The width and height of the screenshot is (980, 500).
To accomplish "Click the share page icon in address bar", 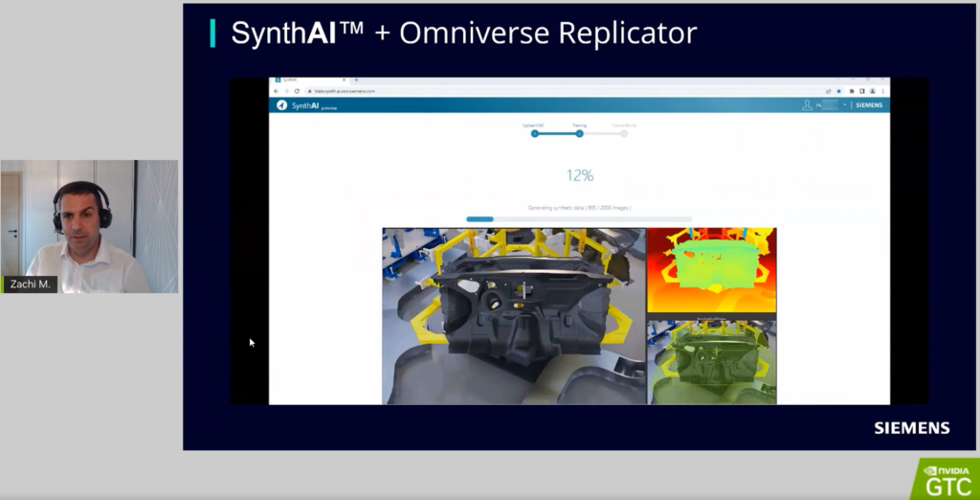I will [828, 91].
